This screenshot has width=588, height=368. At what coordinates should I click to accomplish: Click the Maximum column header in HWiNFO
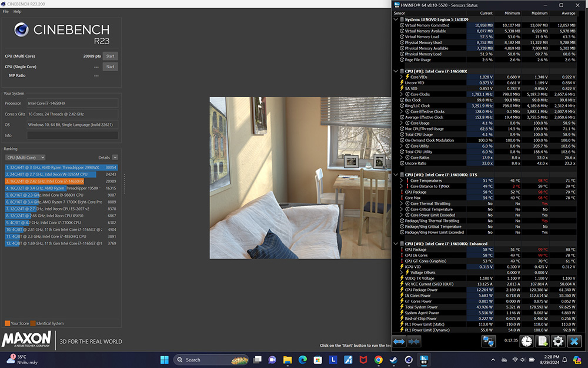539,13
